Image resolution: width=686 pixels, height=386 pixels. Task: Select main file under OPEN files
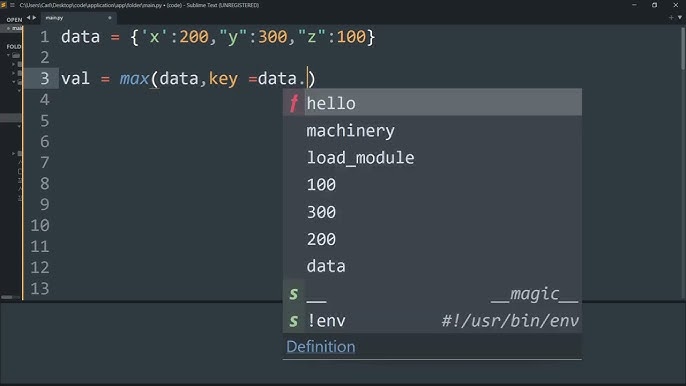click(14, 28)
